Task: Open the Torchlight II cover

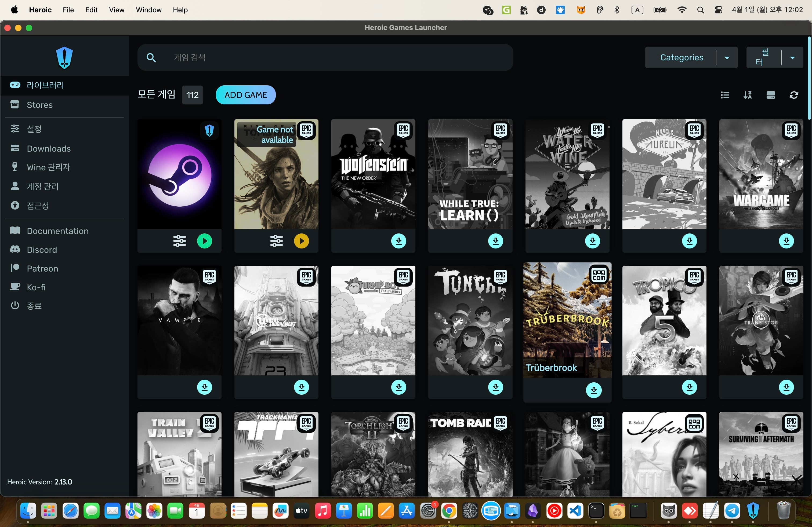Action: (x=373, y=454)
